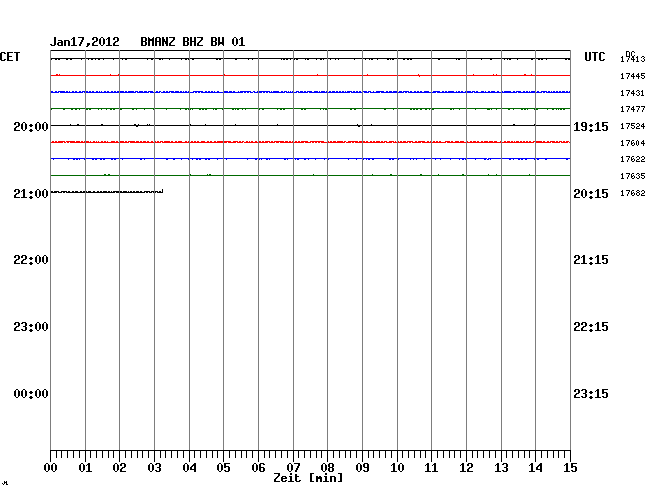Screen dimensions: 650x494
Task: Click the CET time label "22:00"
Action: tap(31, 260)
